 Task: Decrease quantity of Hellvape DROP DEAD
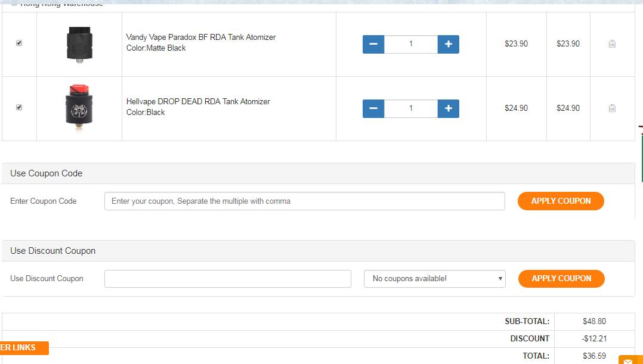point(373,108)
